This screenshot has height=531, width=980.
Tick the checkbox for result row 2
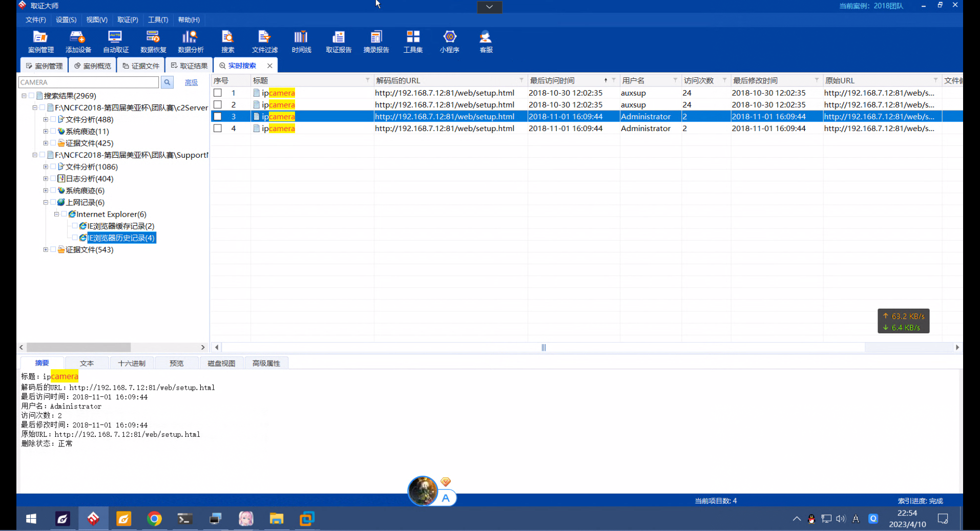click(x=218, y=104)
